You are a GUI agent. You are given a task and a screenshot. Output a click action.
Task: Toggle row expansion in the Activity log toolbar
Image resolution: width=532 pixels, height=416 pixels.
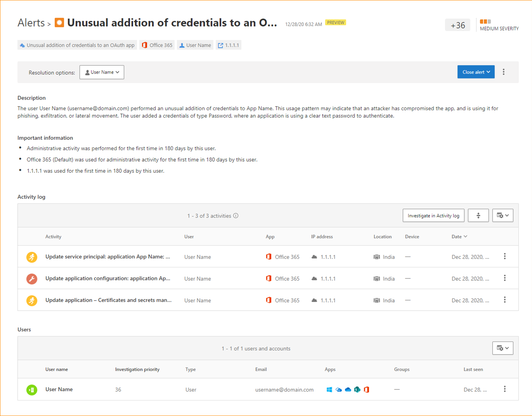[478, 215]
